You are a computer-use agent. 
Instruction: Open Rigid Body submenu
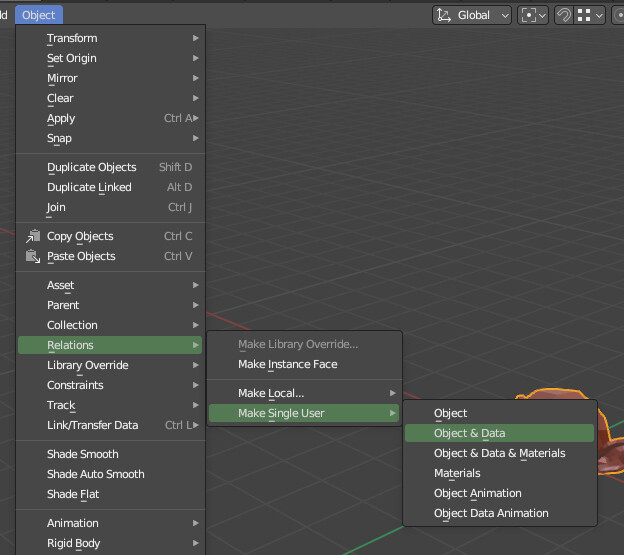click(110, 543)
